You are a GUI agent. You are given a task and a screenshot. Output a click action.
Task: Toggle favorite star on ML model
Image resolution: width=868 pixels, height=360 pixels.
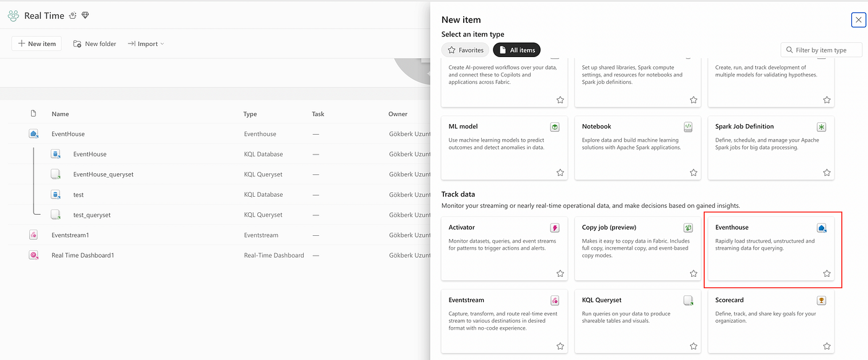(x=560, y=173)
